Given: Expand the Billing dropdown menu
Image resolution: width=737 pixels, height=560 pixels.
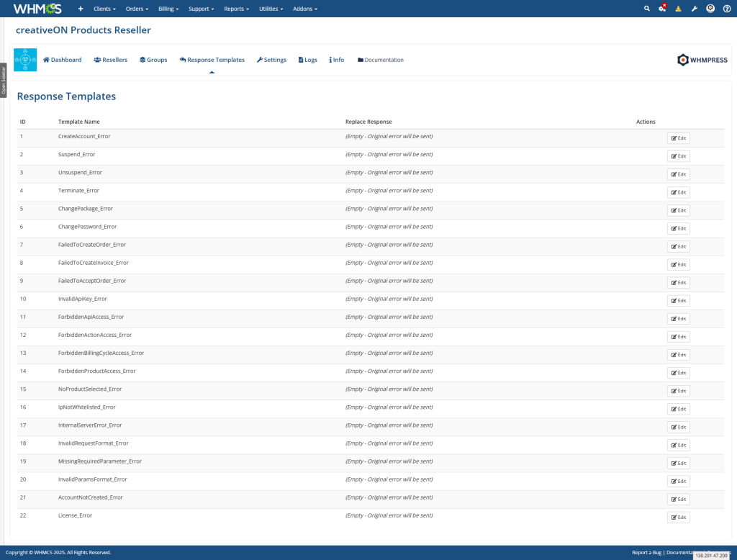Looking at the screenshot, I should point(168,9).
